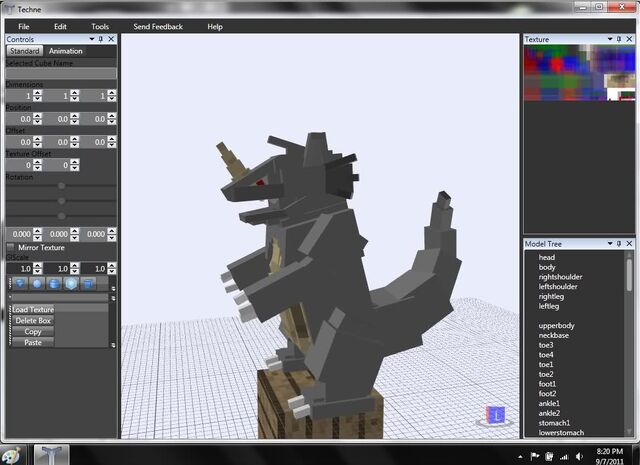Open the Edit menu
The width and height of the screenshot is (640, 465).
(x=60, y=27)
